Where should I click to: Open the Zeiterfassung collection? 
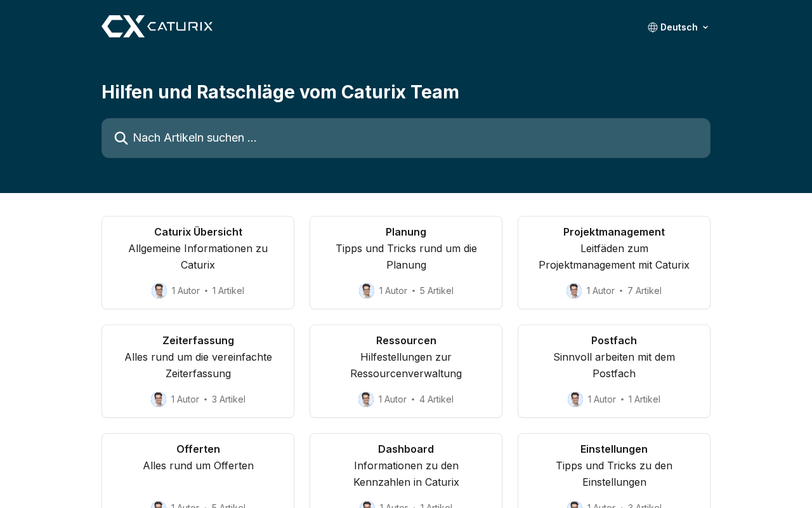[x=198, y=341]
